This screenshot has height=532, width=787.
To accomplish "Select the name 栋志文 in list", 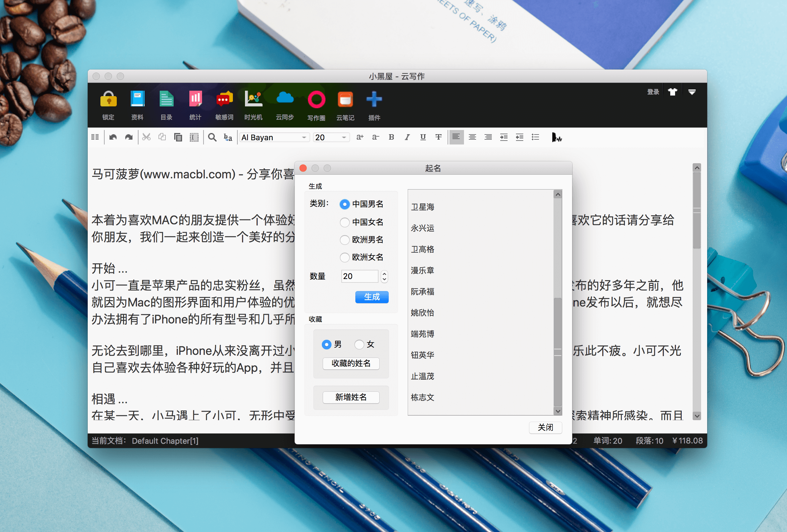I will coord(423,397).
